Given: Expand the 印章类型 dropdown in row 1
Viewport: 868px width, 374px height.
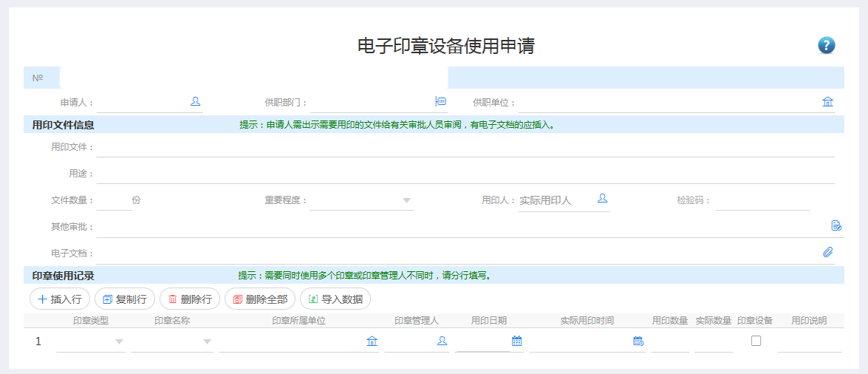Looking at the screenshot, I should (x=120, y=341).
